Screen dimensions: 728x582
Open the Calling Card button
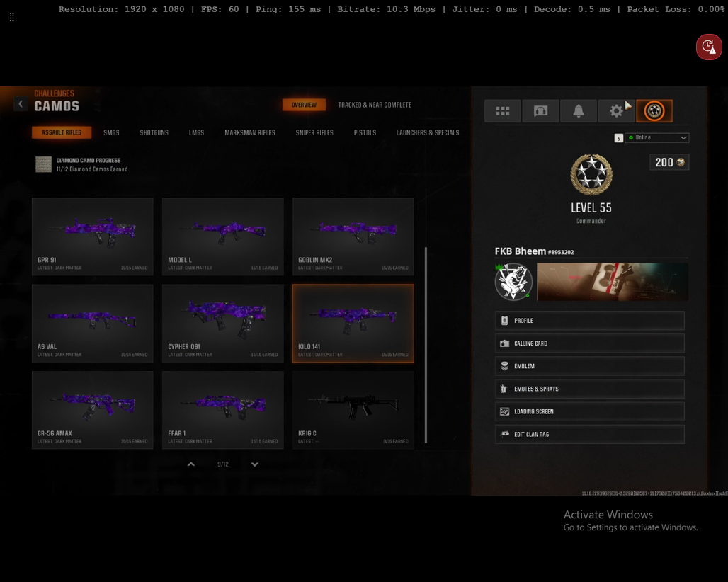[590, 343]
